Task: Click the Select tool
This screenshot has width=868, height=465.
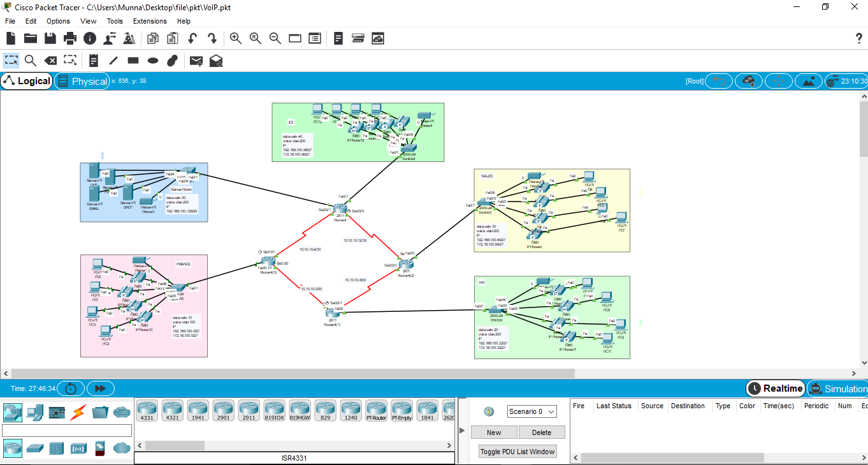Action: pyautogui.click(x=11, y=61)
